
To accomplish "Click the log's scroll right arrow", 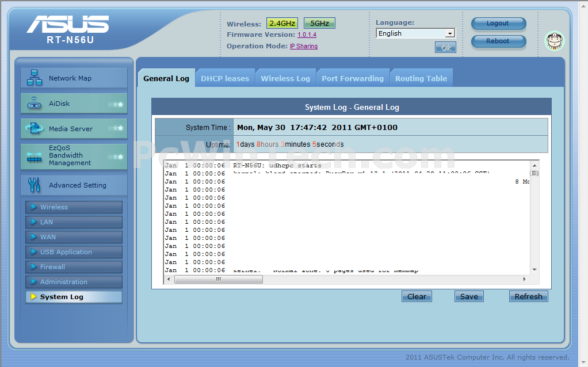I will 524,280.
